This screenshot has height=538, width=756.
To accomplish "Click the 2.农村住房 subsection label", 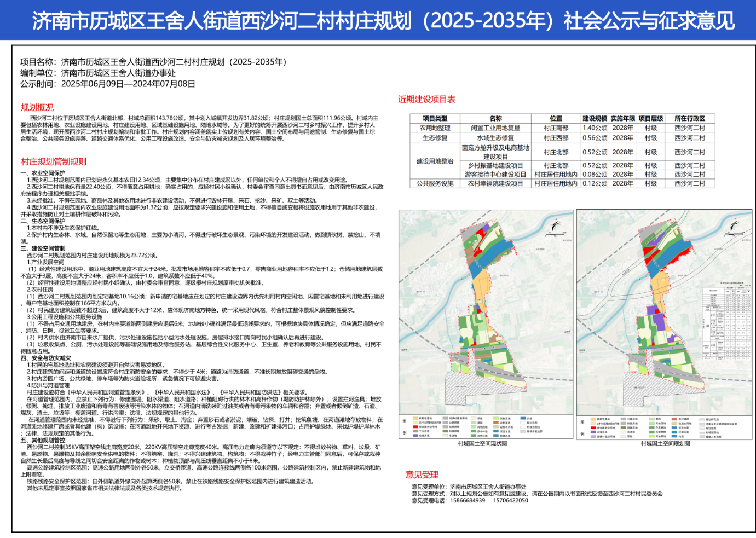I will 40,290.
